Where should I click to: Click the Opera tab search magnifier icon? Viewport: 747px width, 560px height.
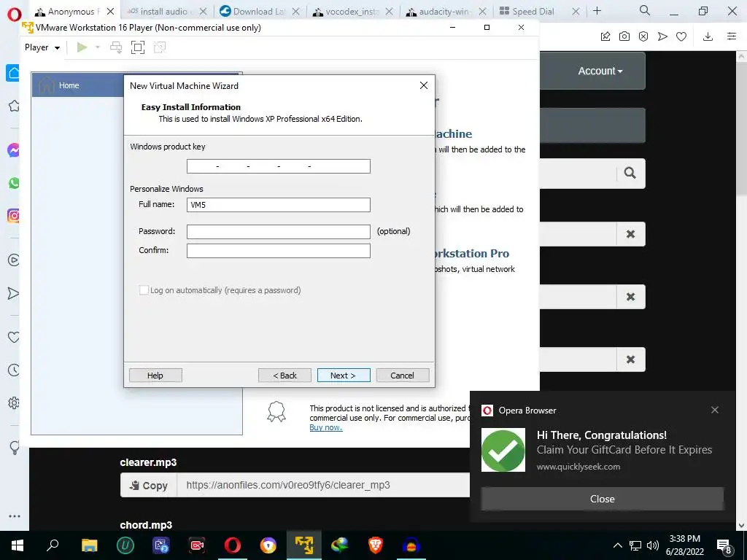tap(645, 10)
